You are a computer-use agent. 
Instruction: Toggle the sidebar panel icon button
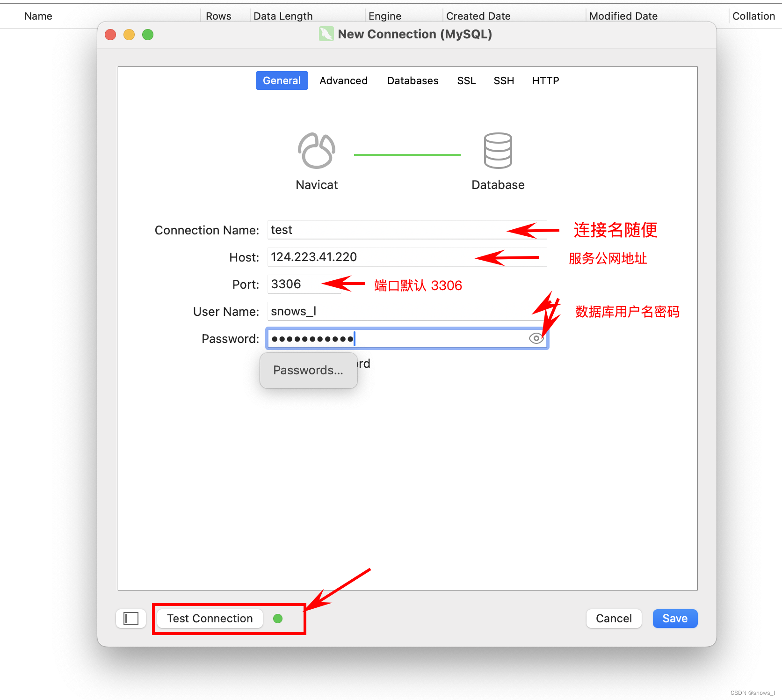tap(131, 619)
